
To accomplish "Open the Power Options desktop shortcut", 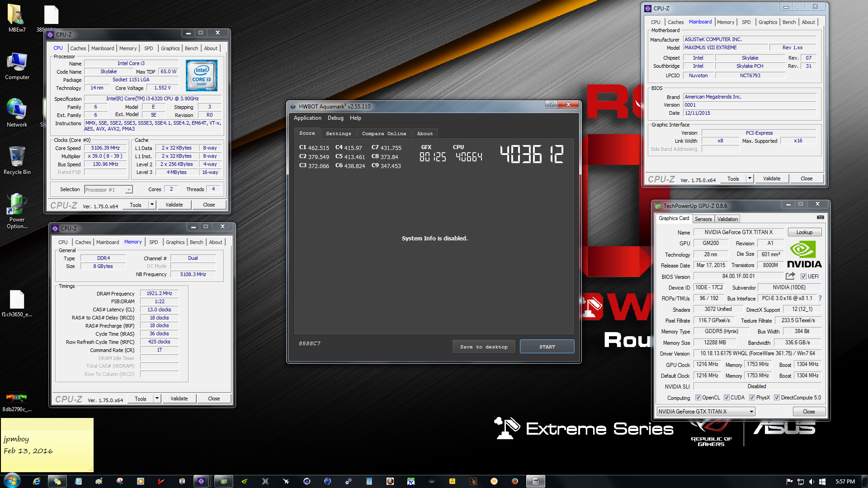I will [17, 211].
